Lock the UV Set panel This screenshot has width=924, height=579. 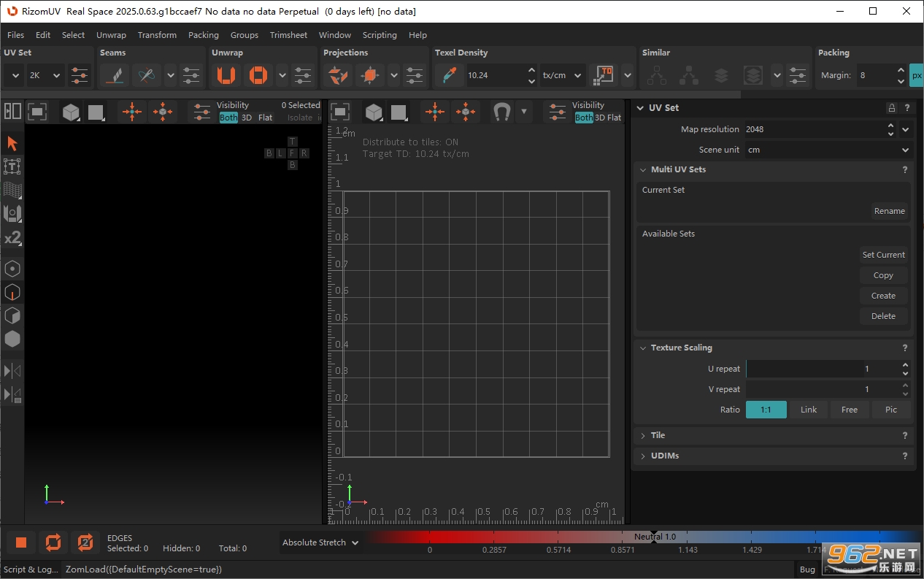[892, 108]
